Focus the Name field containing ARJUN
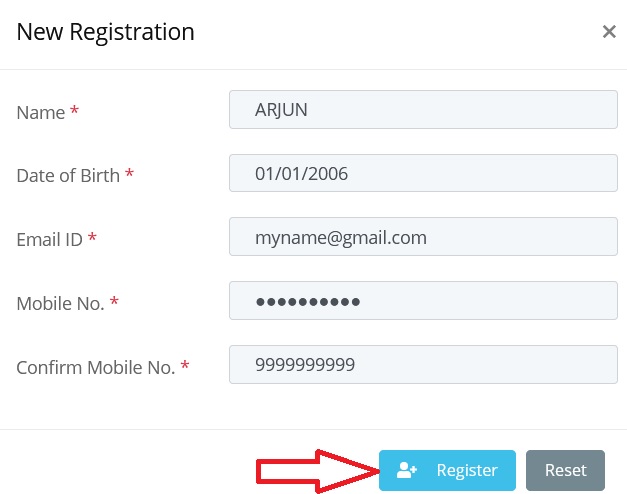Image resolution: width=627 pixels, height=494 pixels. [x=423, y=109]
